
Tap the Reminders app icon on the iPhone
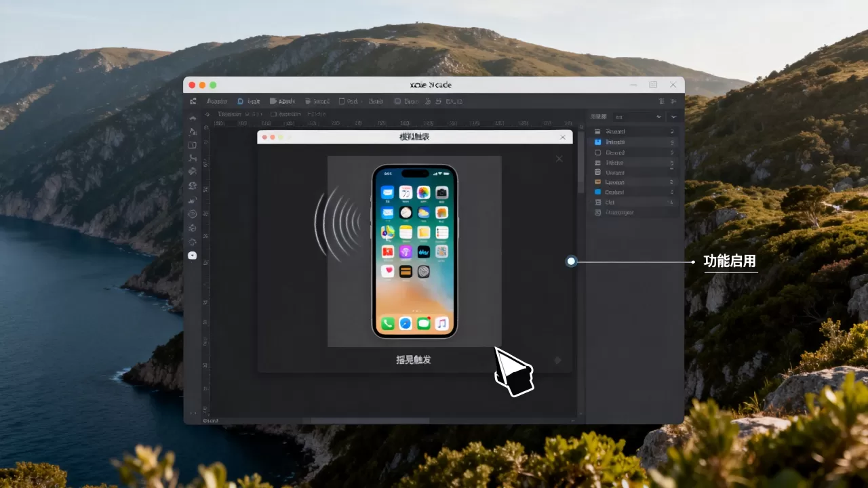tap(441, 232)
